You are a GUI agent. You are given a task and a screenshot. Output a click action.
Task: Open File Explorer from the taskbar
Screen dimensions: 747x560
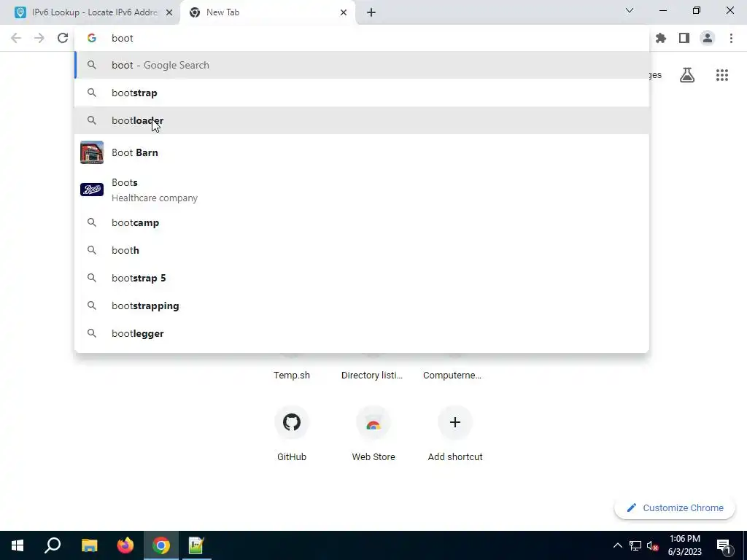[x=89, y=545]
